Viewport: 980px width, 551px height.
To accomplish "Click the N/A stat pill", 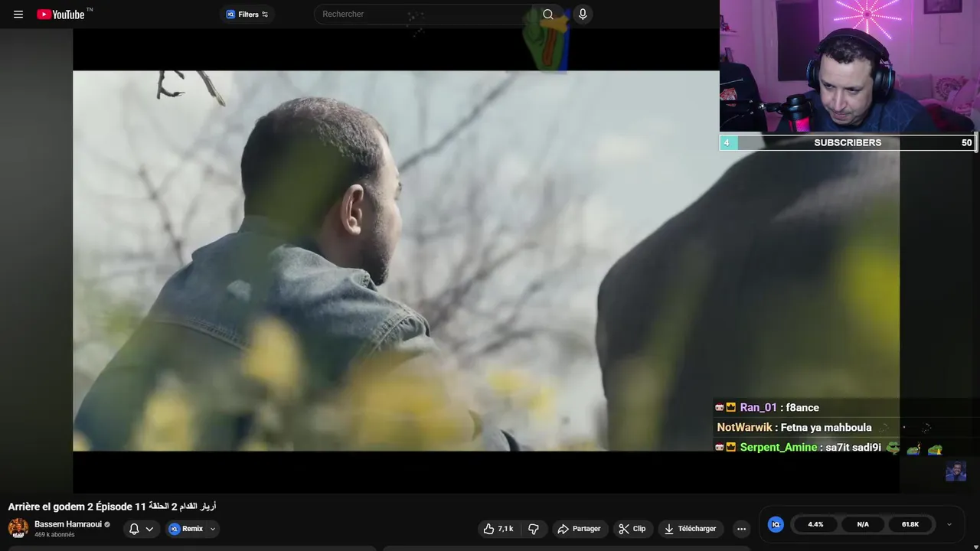I will tap(863, 524).
